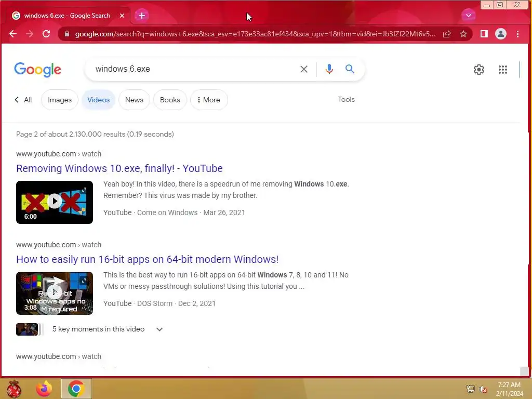Open Google quick settings gear
This screenshot has height=399, width=532.
pyautogui.click(x=478, y=70)
